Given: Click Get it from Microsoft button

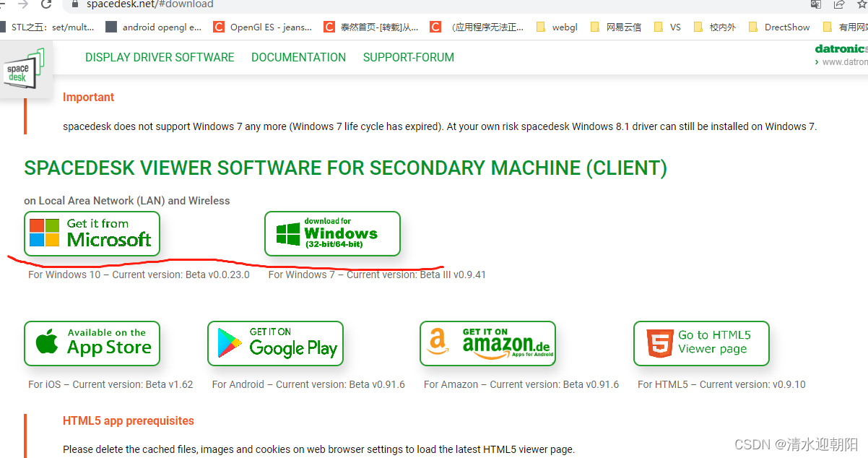Looking at the screenshot, I should click(x=92, y=233).
